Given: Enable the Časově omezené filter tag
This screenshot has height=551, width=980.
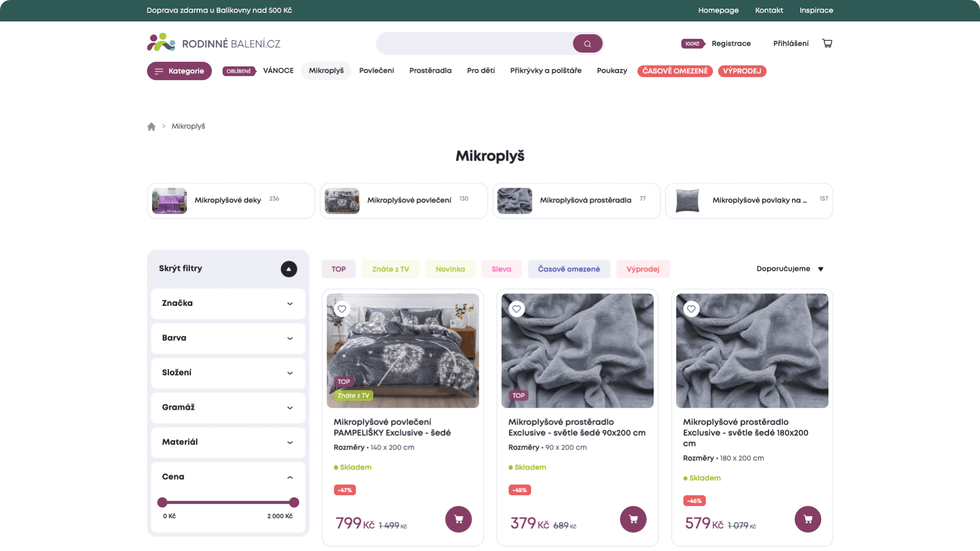Looking at the screenshot, I should click(569, 269).
